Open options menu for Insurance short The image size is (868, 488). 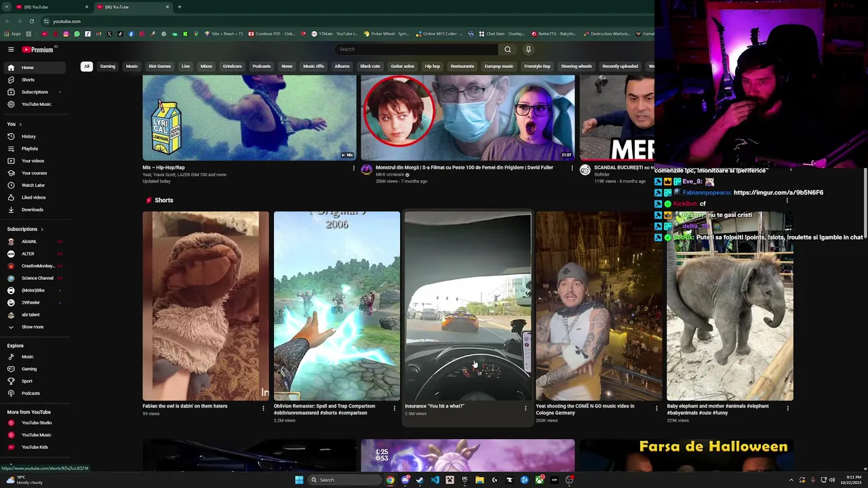(526, 408)
